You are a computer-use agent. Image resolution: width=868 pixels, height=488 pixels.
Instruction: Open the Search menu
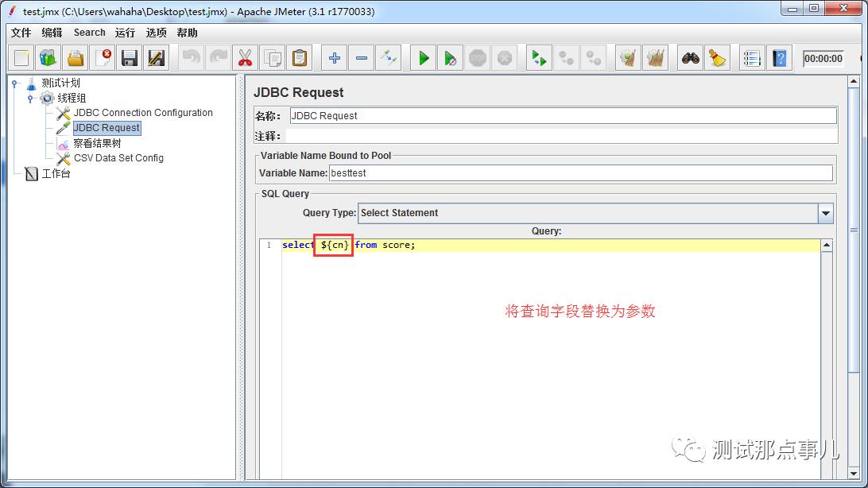90,33
